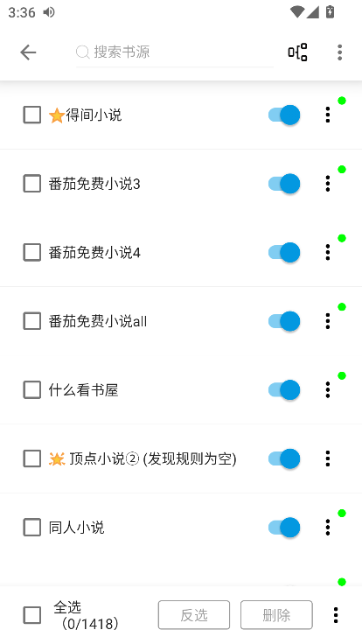Screen dimensions: 362x644
Task: Click the 反选 invert selection button
Action: point(194,615)
